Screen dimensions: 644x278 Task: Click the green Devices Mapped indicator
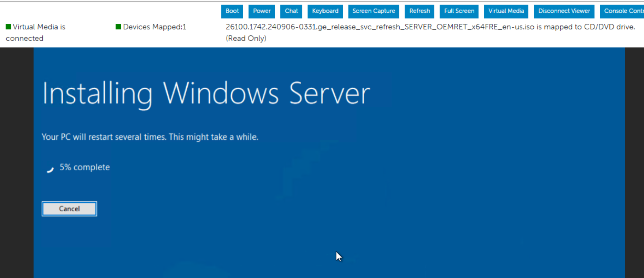point(118,27)
